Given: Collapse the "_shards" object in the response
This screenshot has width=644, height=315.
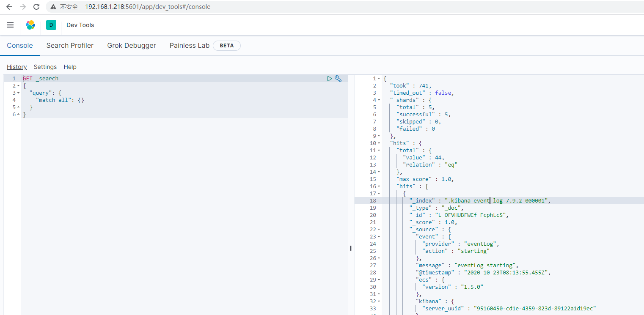Looking at the screenshot, I should click(x=379, y=100).
